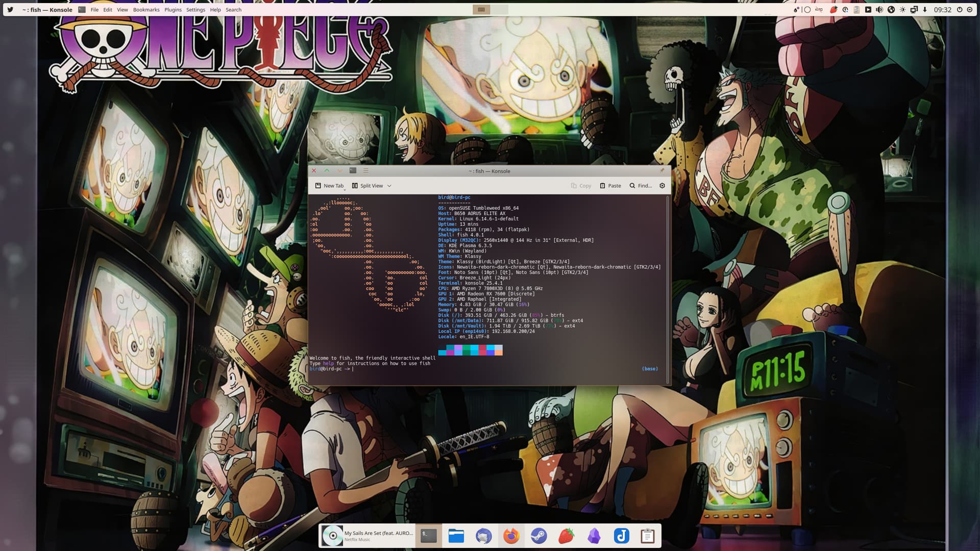Click the 09:32 clock in the panel

click(943, 10)
